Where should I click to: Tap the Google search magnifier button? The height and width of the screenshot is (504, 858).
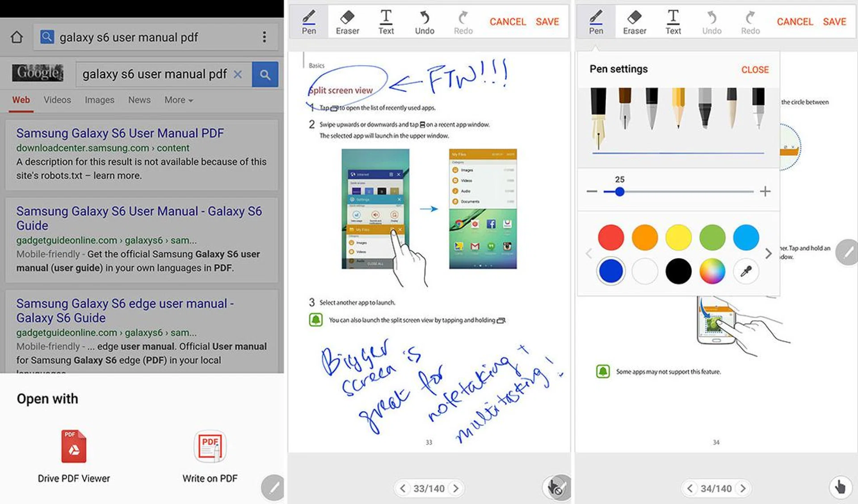265,74
